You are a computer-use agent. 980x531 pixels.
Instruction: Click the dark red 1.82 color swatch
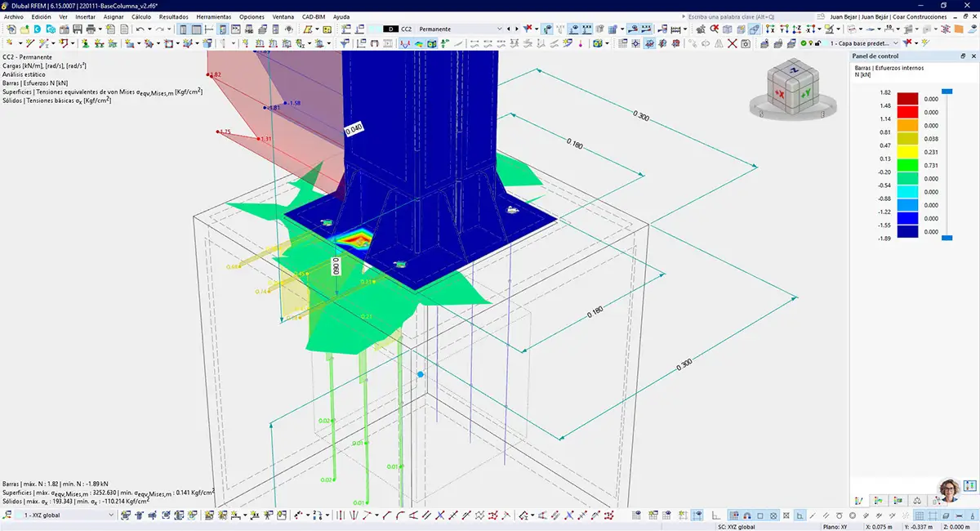908,99
